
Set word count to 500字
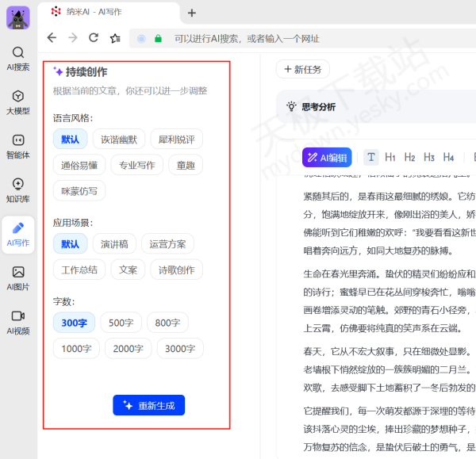(121, 323)
